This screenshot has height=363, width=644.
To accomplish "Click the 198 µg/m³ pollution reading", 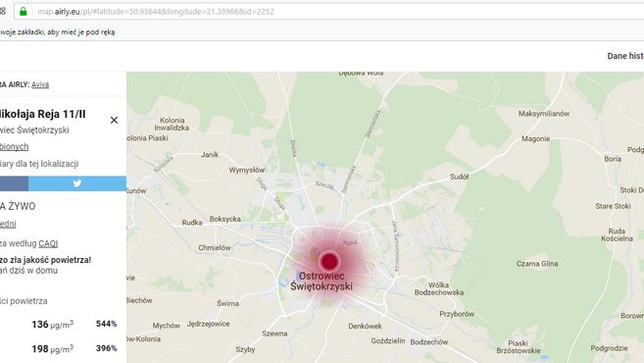I will 53,348.
